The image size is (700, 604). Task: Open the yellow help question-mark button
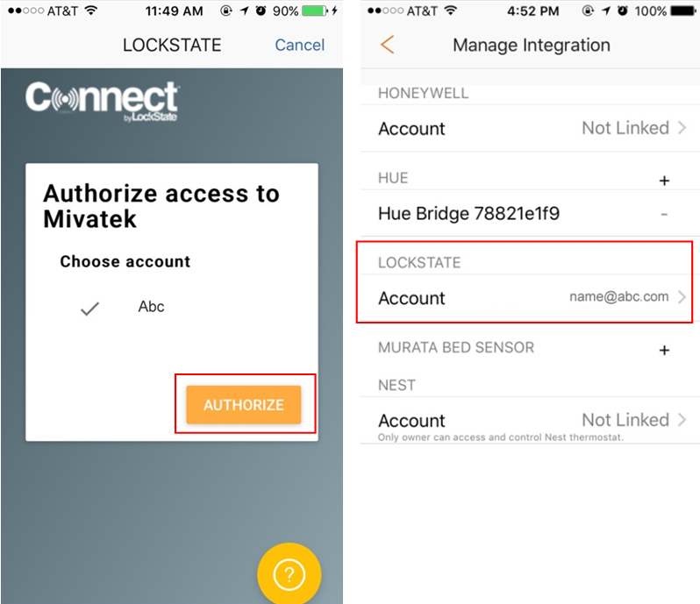[x=289, y=574]
